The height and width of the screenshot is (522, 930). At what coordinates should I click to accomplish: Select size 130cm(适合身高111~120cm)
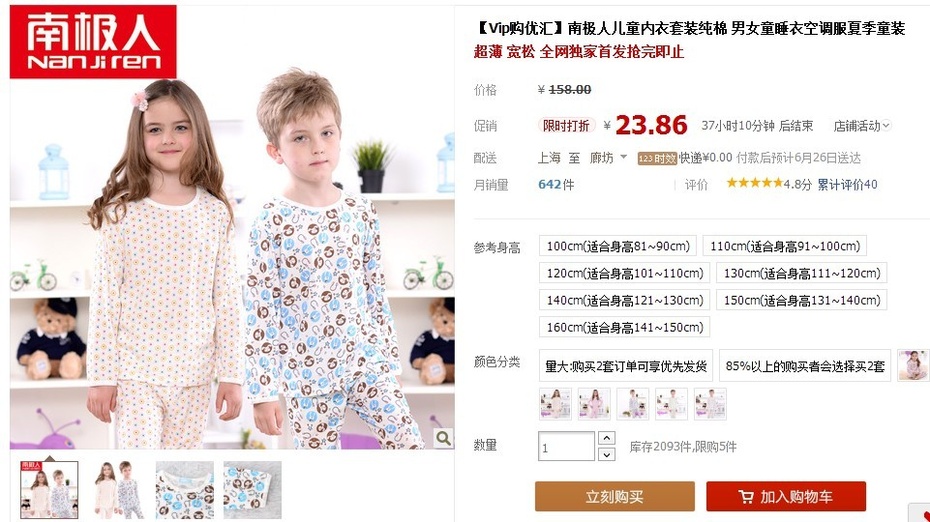[x=802, y=273]
